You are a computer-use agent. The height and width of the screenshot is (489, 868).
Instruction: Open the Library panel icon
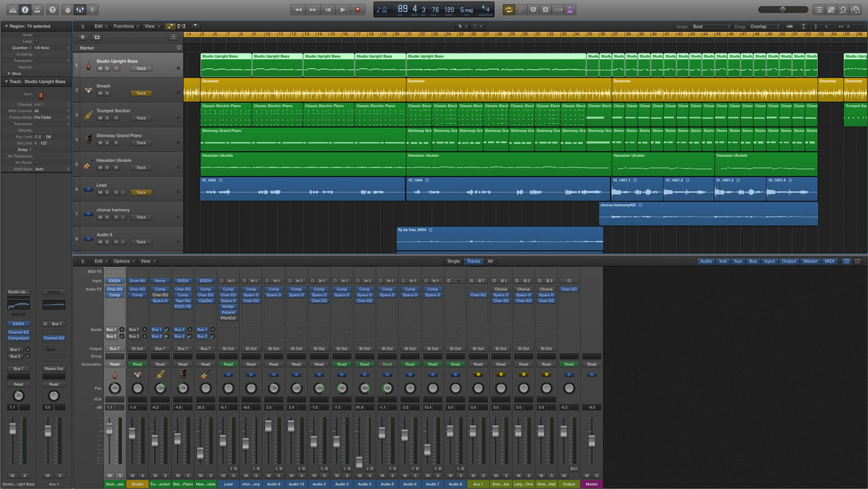tap(13, 10)
